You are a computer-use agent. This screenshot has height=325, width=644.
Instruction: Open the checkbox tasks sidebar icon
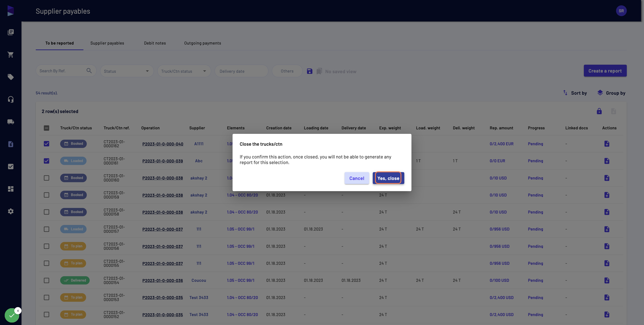click(x=11, y=167)
